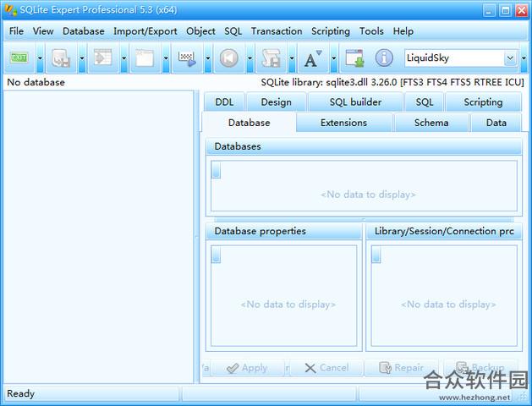Open the SQL menu

click(233, 31)
